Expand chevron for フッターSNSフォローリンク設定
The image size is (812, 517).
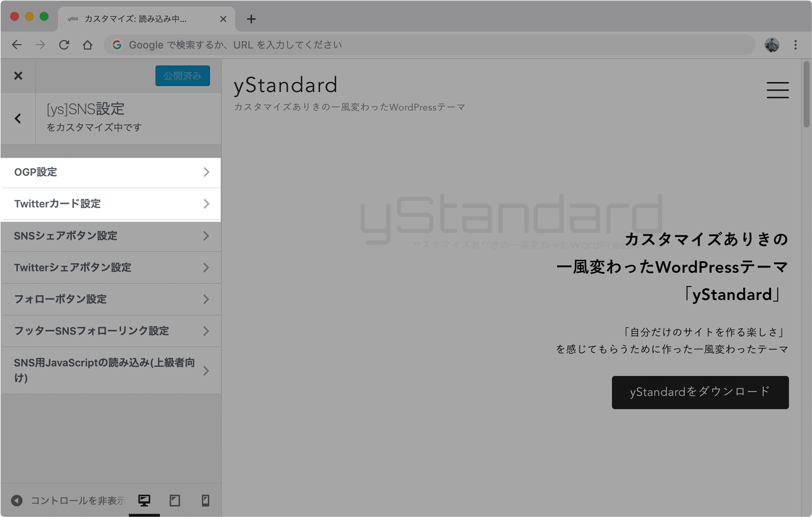tap(206, 331)
